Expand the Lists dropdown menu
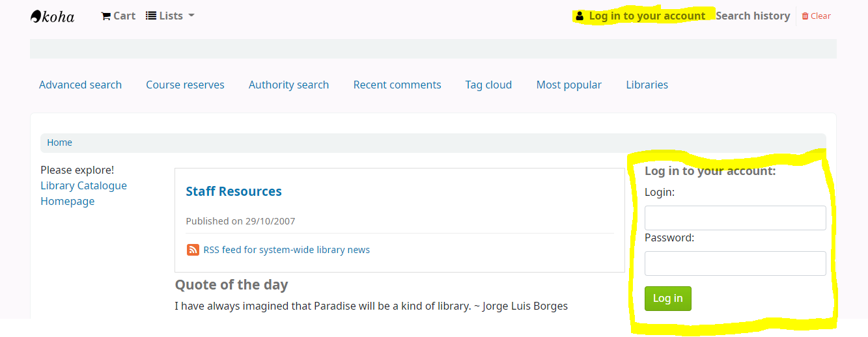The height and width of the screenshot is (337, 868). 170,16
